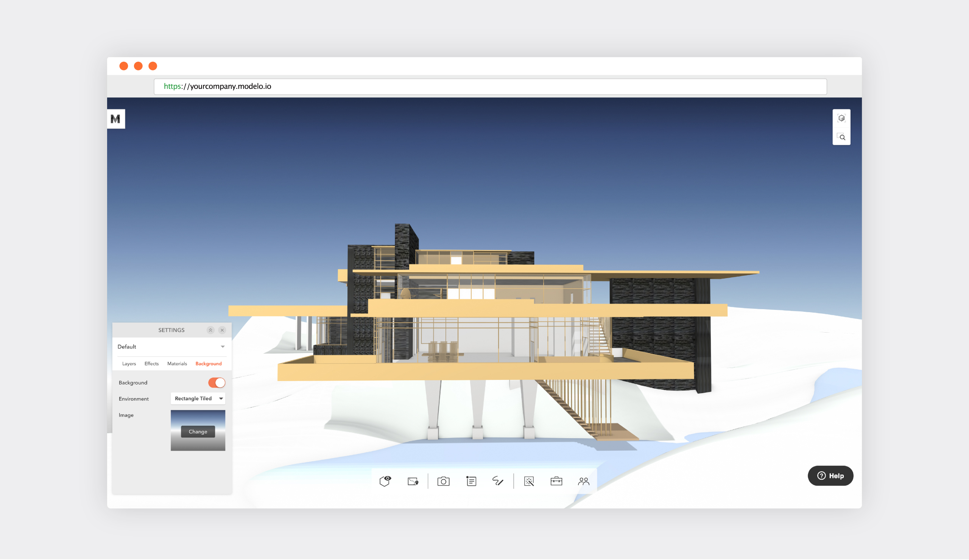Click the URL address bar field
The image size is (969, 560).
[x=490, y=87]
